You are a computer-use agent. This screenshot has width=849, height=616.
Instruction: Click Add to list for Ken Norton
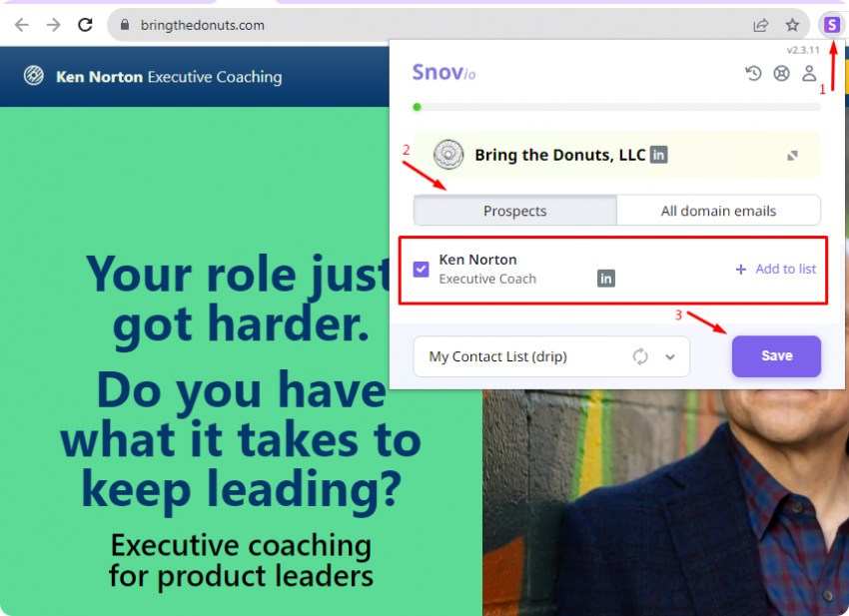(x=776, y=269)
